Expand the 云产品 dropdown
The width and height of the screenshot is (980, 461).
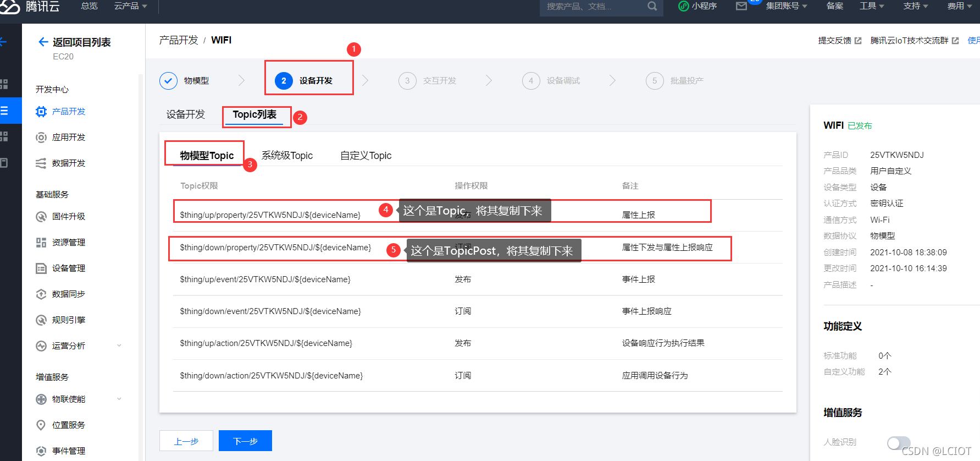[x=131, y=6]
